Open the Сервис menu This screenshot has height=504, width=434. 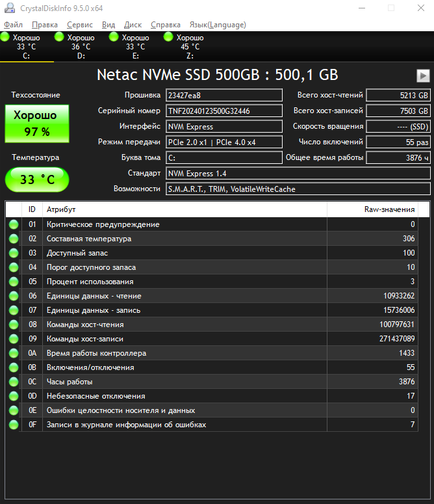pyautogui.click(x=80, y=25)
